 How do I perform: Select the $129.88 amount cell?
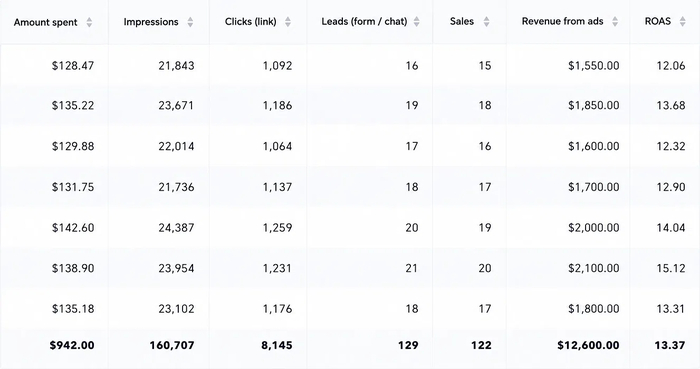[73, 146]
